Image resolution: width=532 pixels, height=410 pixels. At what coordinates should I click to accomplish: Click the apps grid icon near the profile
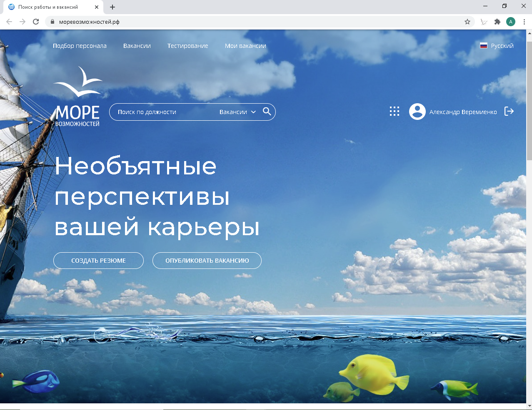(x=394, y=111)
